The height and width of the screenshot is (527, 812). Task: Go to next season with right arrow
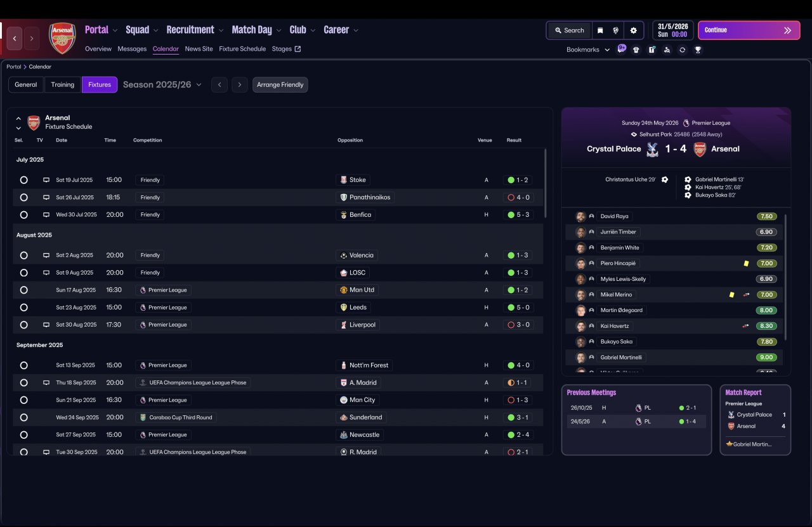click(240, 84)
